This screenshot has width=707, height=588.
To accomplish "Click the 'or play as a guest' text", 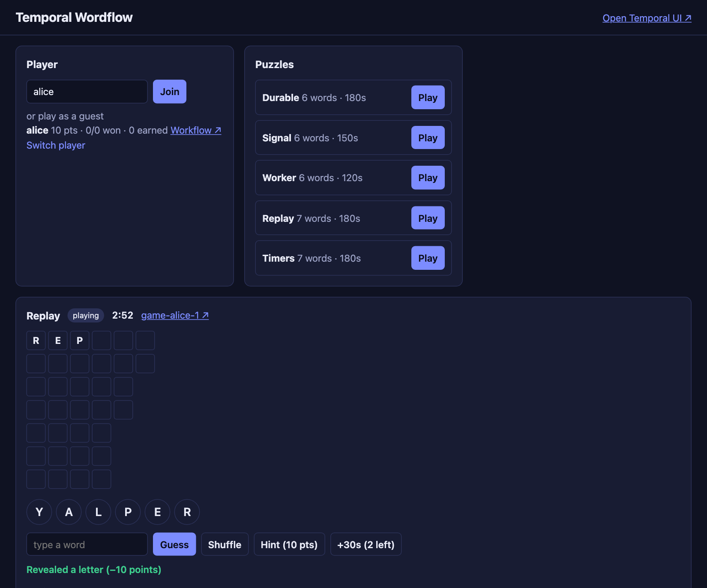I will (x=65, y=116).
